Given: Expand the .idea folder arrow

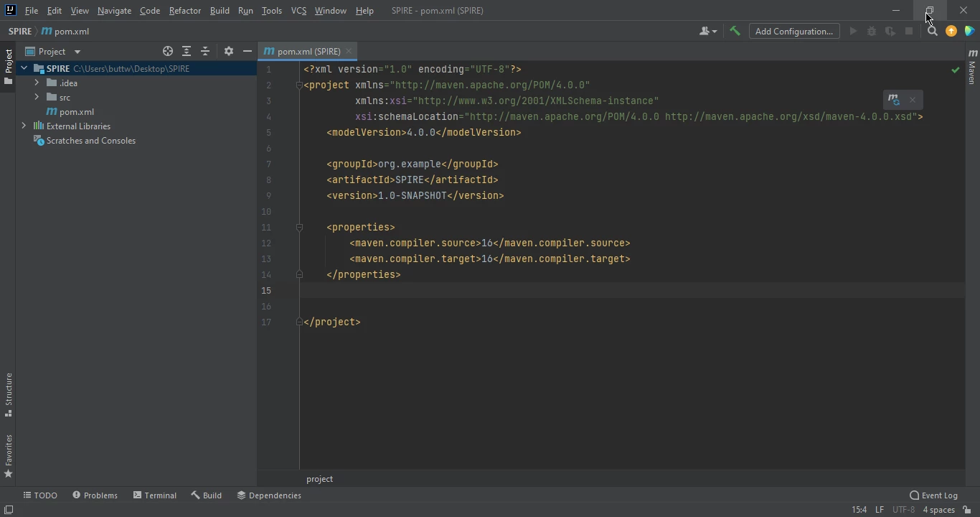Looking at the screenshot, I should coord(37,83).
